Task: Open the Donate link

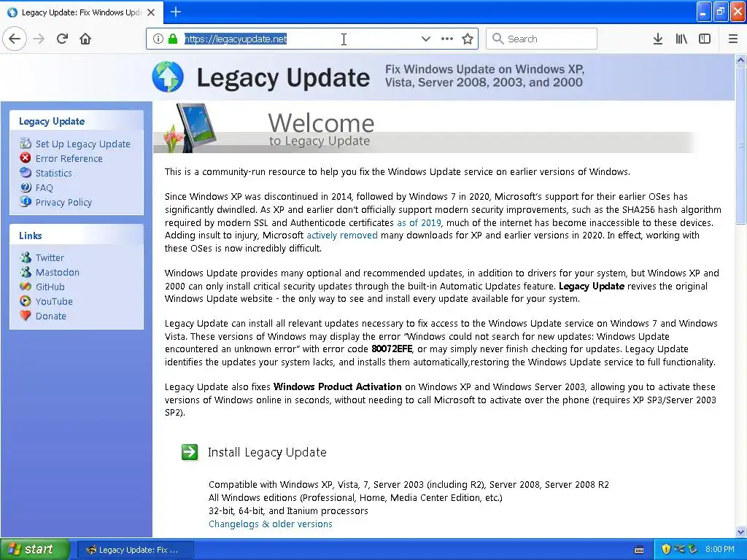Action: click(x=50, y=316)
